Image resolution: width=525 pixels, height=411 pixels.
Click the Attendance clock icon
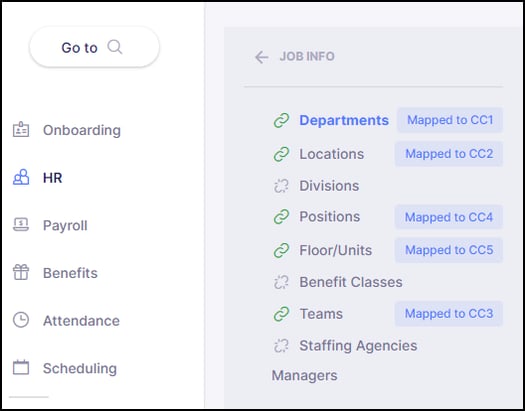coord(21,320)
